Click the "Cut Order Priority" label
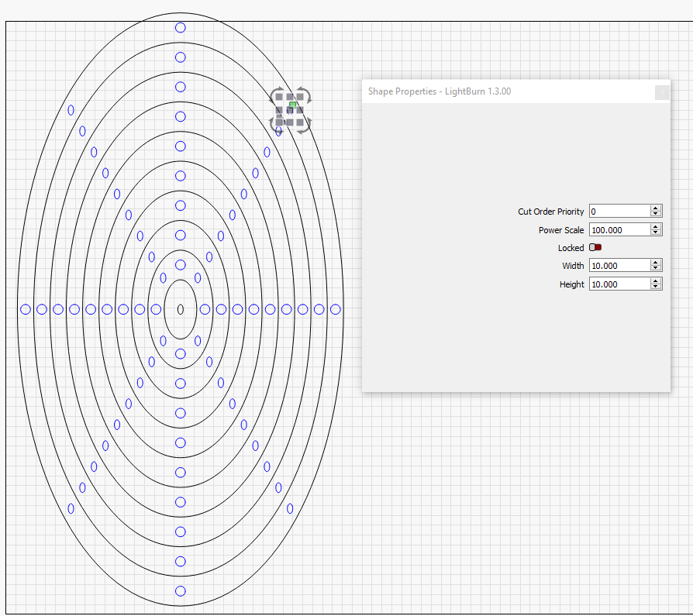The width and height of the screenshot is (693, 616). tap(550, 212)
